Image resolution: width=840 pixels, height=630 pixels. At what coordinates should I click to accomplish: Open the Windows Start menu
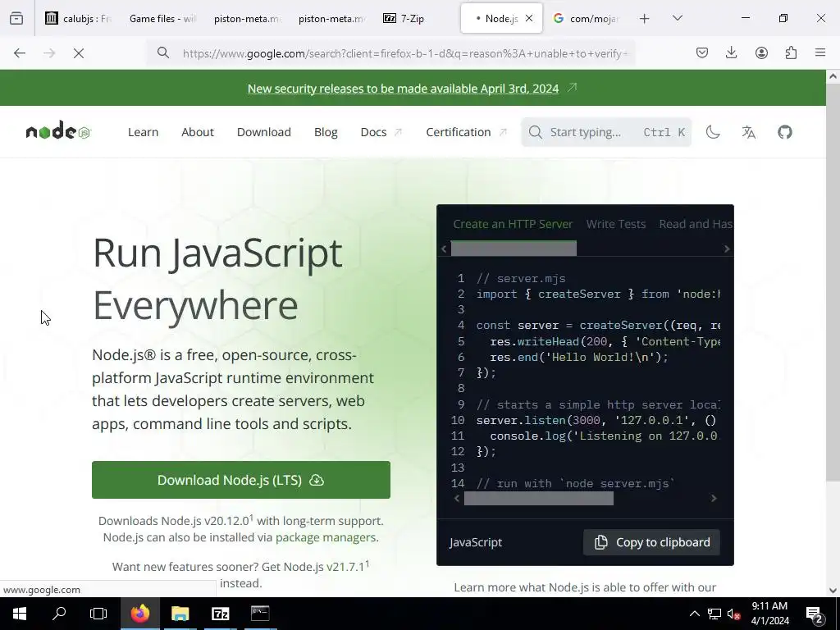click(20, 614)
